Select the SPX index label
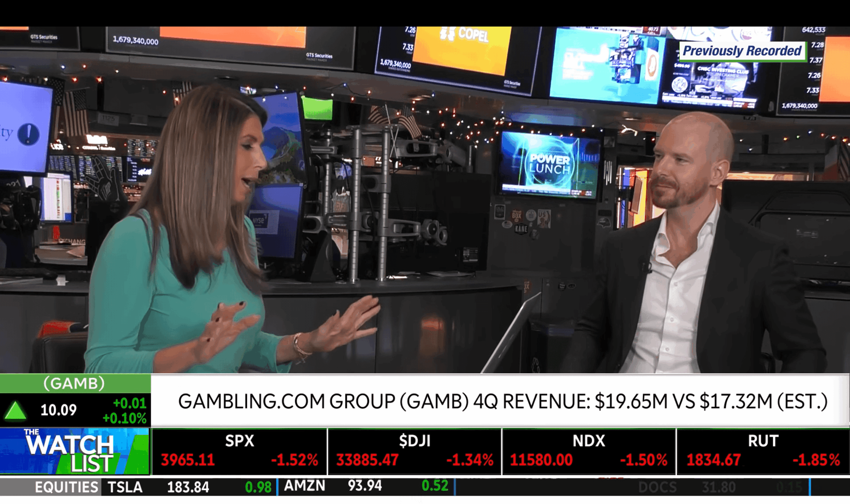The height and width of the screenshot is (504, 850). 240,441
